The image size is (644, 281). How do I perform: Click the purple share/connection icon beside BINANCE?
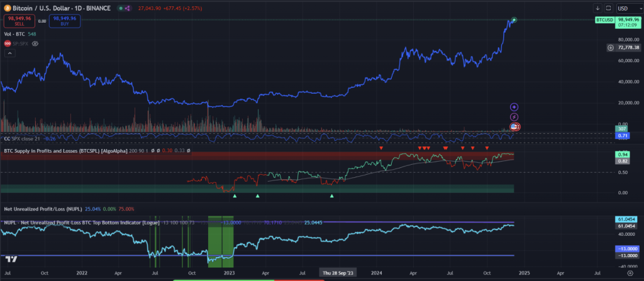[x=126, y=8]
